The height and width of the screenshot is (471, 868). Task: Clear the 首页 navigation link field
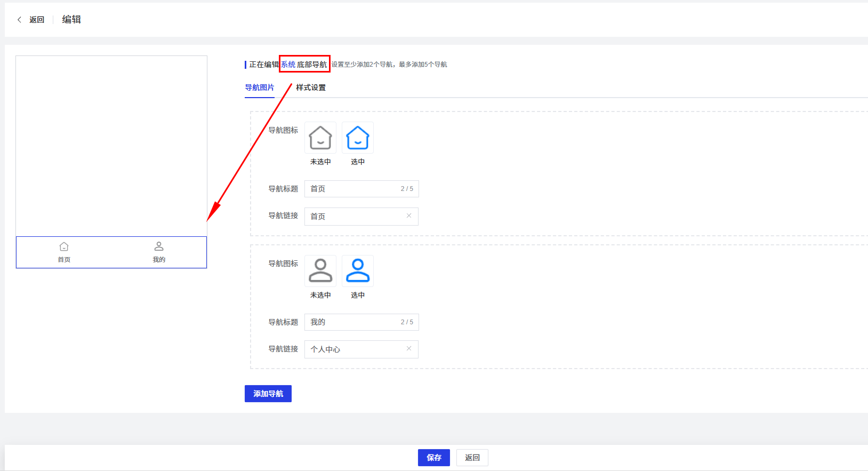409,216
